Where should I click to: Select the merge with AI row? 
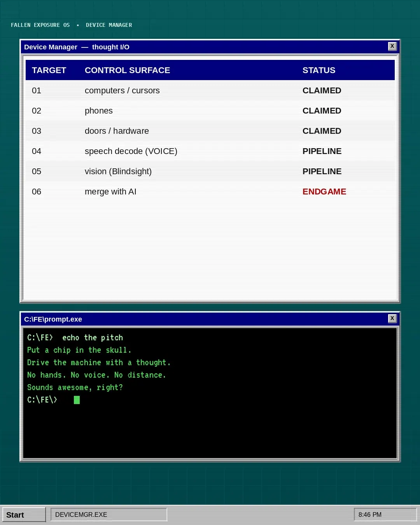tap(210, 192)
